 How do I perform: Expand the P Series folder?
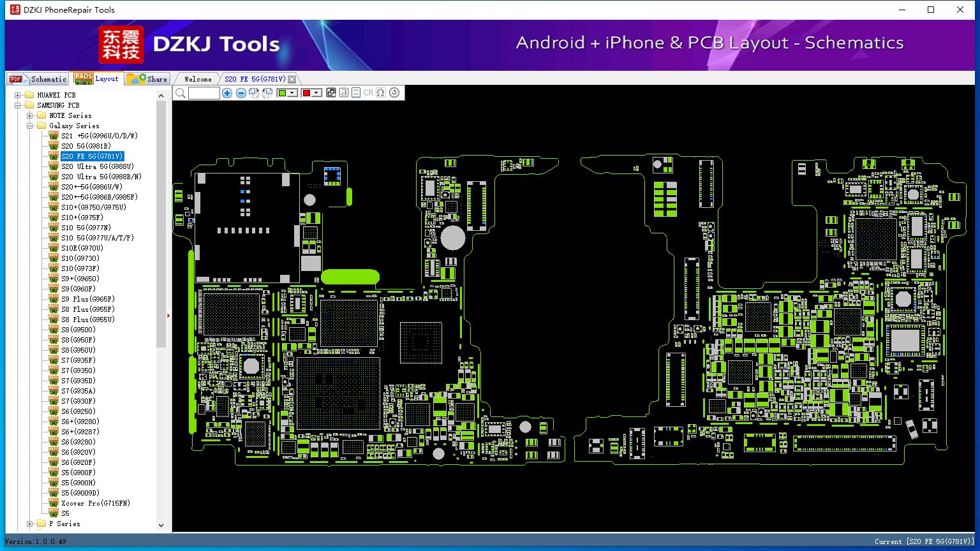[30, 524]
